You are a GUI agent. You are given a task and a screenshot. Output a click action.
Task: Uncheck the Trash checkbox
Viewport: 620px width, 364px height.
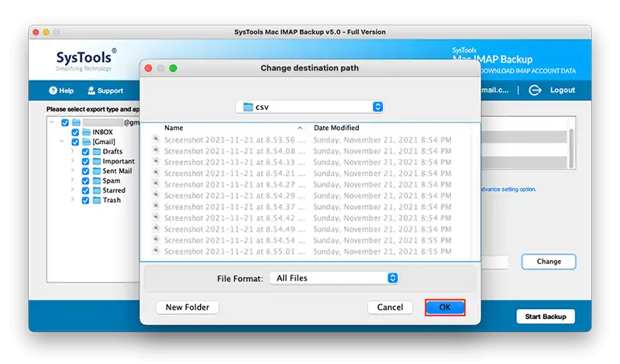(85, 201)
